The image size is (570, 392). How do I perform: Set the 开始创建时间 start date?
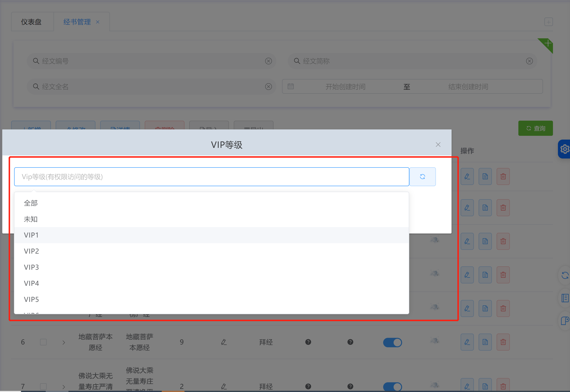(345, 87)
